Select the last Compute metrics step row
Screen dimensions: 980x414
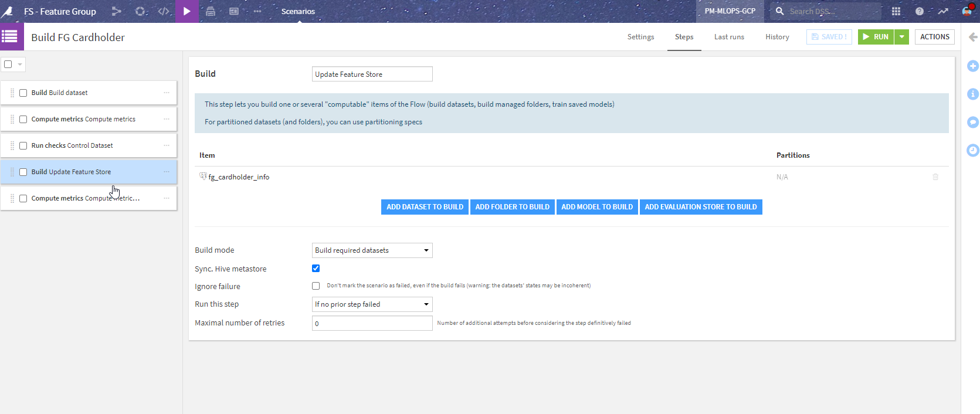pos(89,198)
